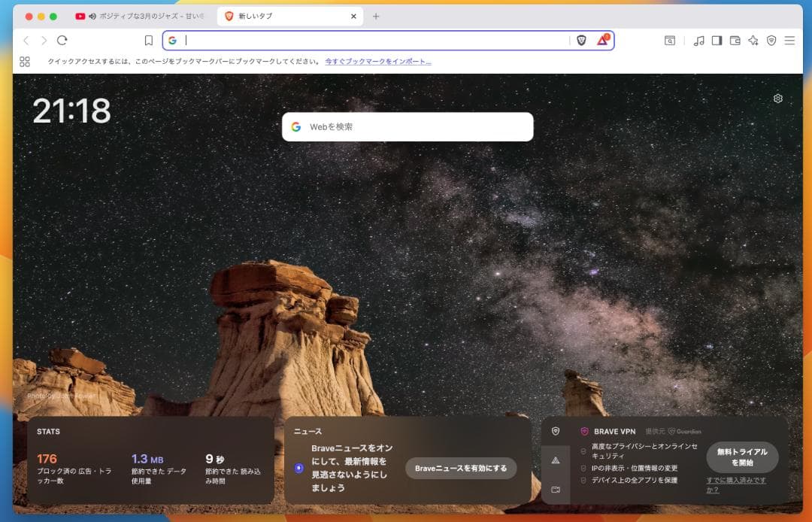812x522 pixels.
Task: Toggle the sidebar panel toolbar icon
Action: pos(717,40)
